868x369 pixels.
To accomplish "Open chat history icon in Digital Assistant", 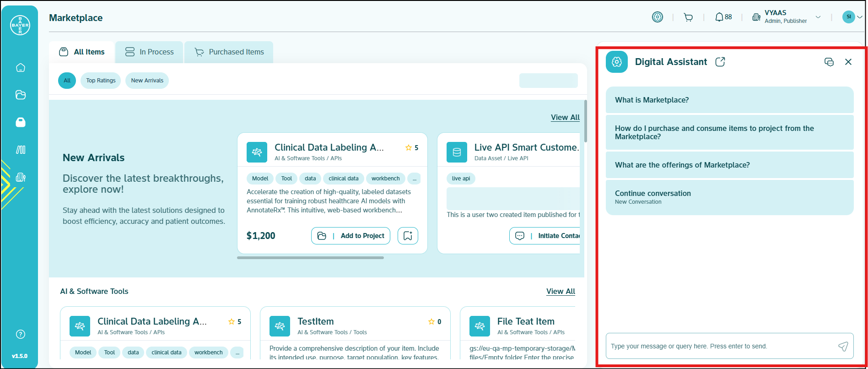I will click(x=829, y=62).
